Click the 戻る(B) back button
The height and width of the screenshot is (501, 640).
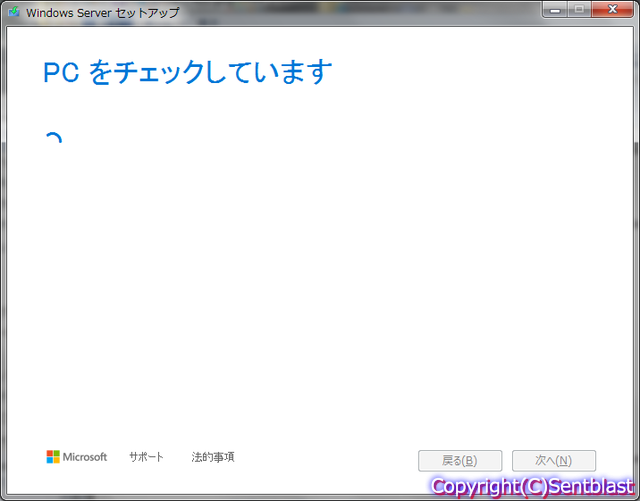pyautogui.click(x=460, y=461)
